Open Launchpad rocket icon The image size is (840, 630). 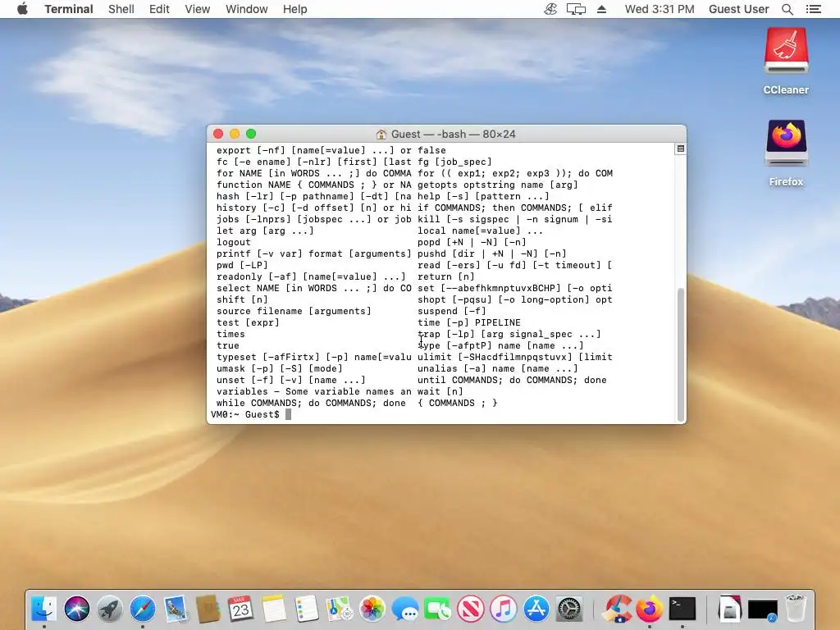point(110,609)
